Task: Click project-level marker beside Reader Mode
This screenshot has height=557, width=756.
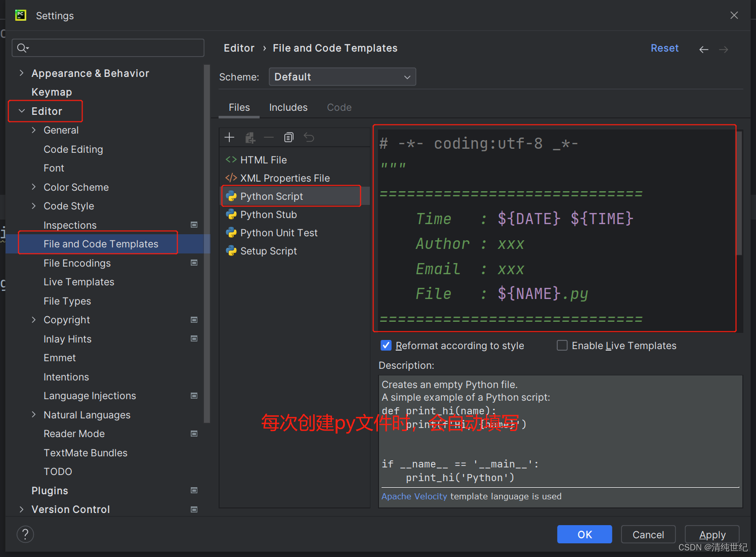Action: tap(194, 434)
